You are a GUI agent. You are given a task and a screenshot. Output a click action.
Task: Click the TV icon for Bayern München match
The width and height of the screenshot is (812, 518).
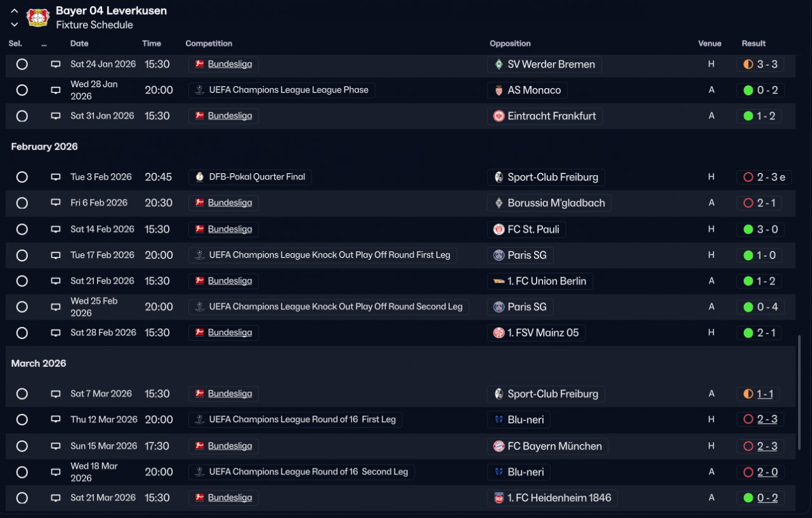click(56, 446)
